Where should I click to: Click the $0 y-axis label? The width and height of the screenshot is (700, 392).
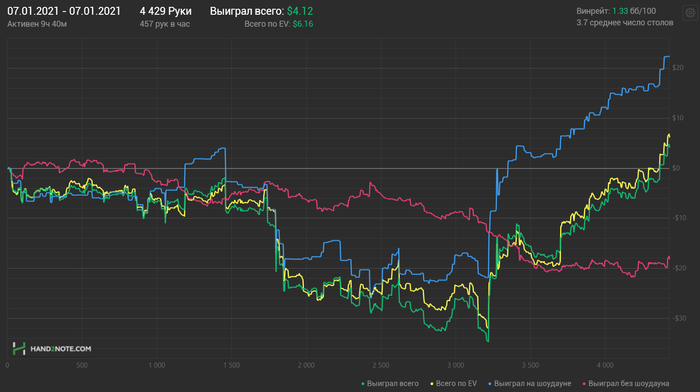676,168
